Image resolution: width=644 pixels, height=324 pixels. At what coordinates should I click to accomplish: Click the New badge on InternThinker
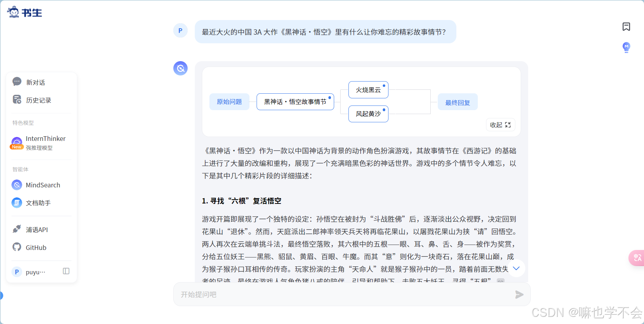point(17,147)
